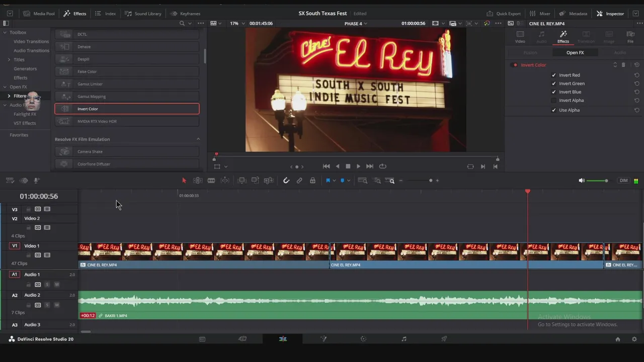
Task: Open the Sound Library panel
Action: click(x=143, y=14)
